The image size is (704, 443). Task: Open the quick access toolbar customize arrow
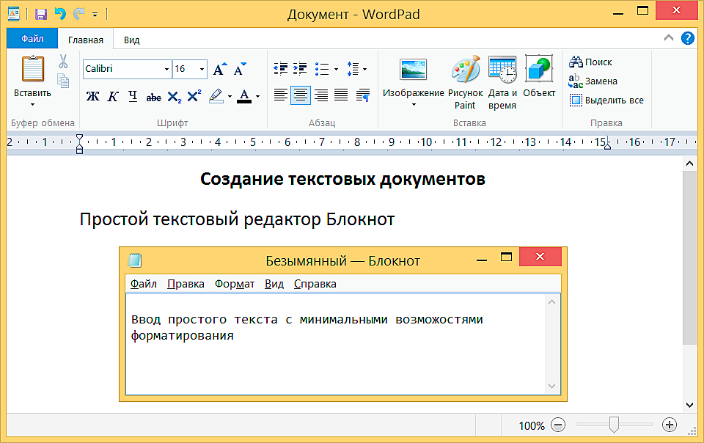tap(95, 14)
